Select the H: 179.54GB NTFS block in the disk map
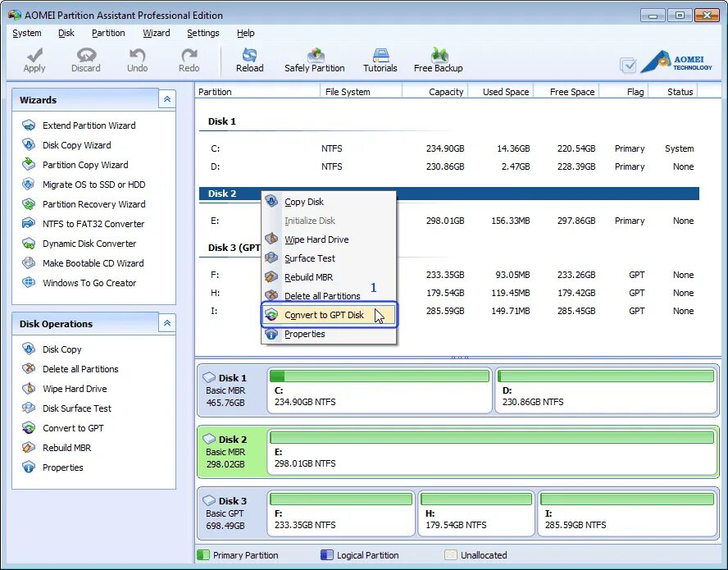The width and height of the screenshot is (728, 570). pos(476,513)
